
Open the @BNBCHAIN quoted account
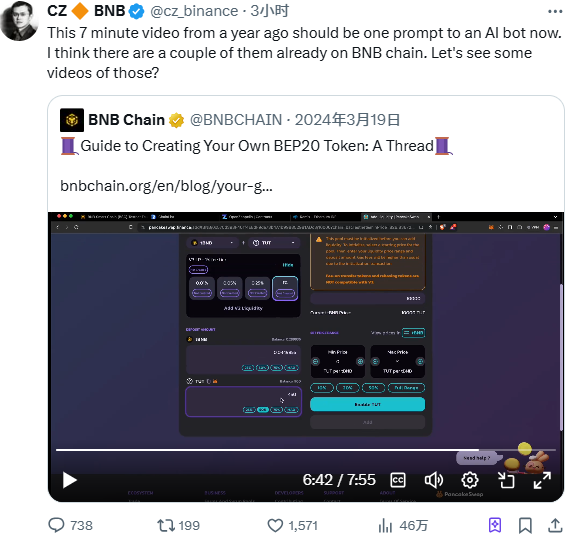click(x=236, y=120)
